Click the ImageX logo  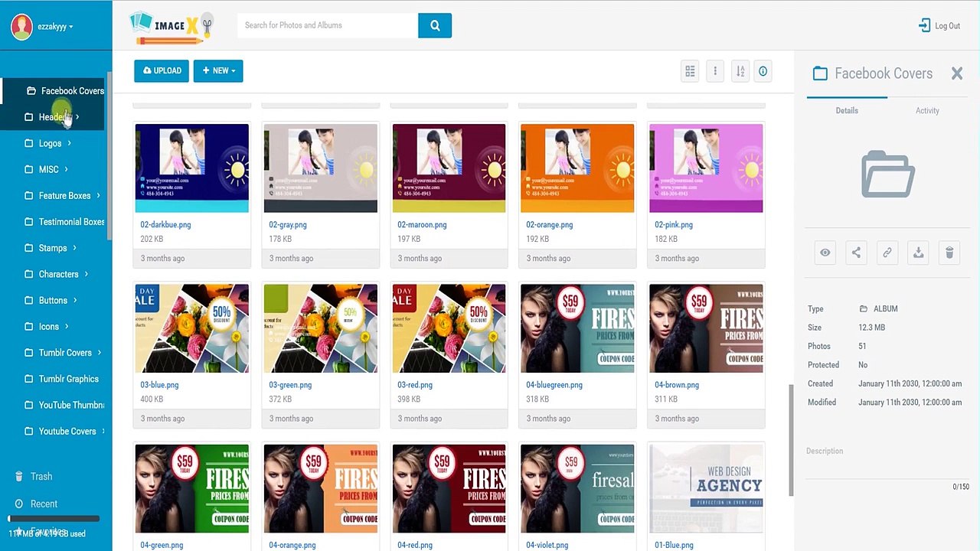point(171,27)
